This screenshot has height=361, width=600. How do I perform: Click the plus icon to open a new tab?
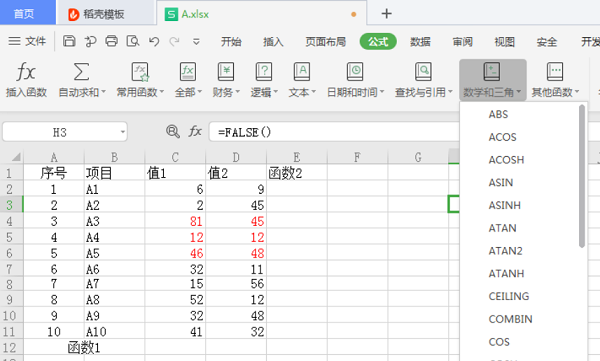click(x=386, y=14)
